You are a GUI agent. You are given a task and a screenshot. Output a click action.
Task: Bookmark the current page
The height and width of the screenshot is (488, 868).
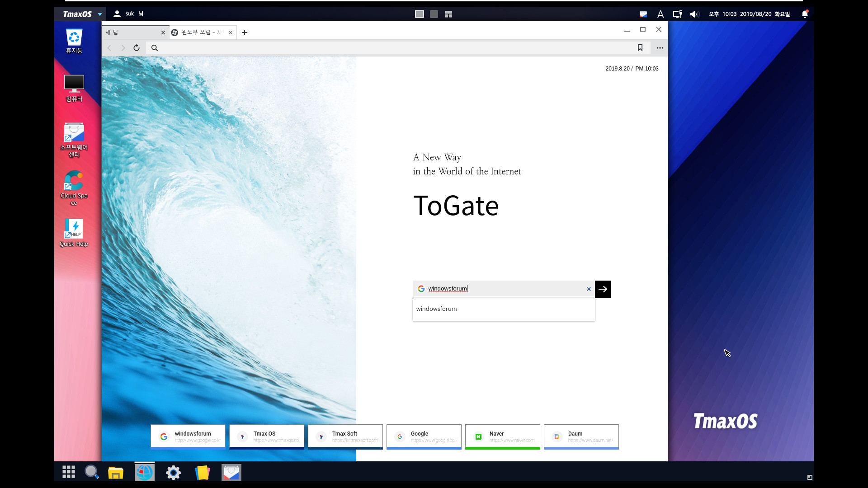pos(640,48)
